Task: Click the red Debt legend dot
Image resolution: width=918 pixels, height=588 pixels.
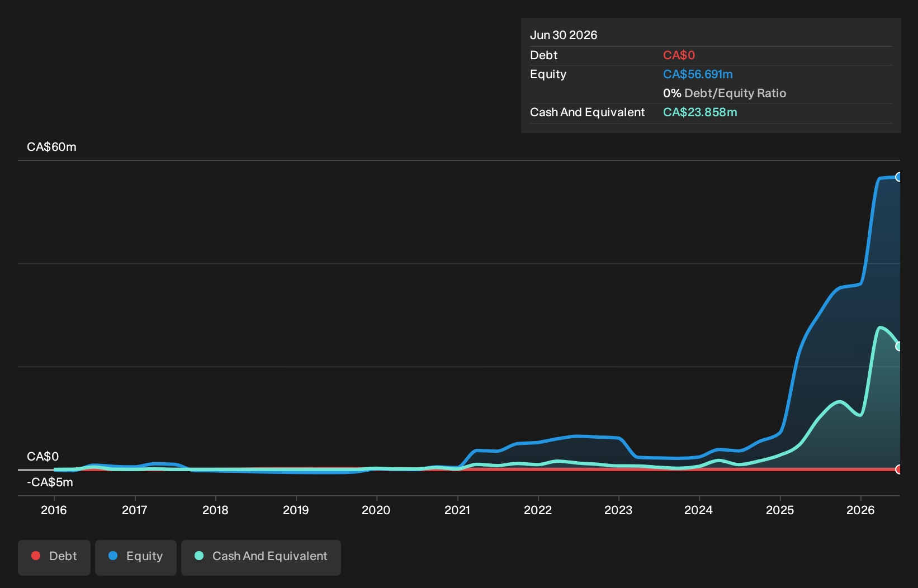Action: pos(36,556)
